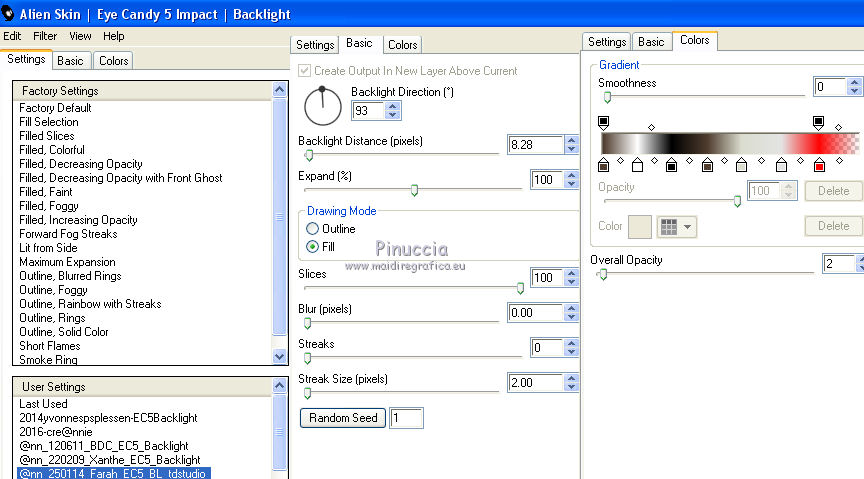The width and height of the screenshot is (864, 479).
Task: Click the Smoothness slider handle
Action: 607,98
